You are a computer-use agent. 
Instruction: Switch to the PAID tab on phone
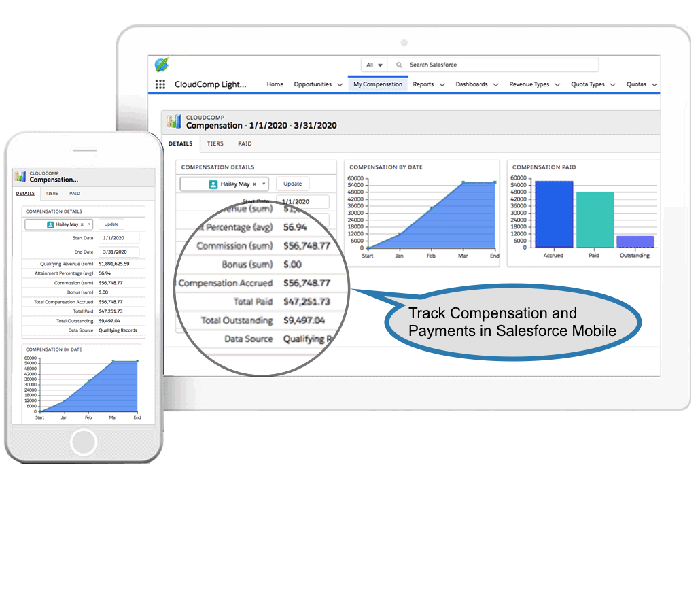[75, 194]
